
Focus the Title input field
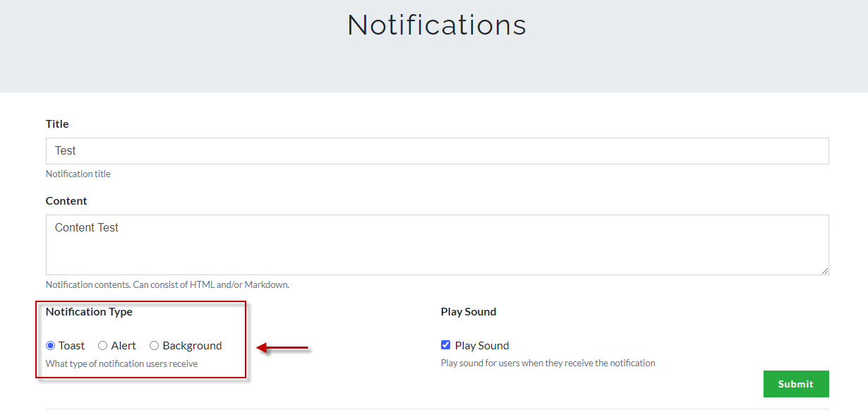pos(437,151)
